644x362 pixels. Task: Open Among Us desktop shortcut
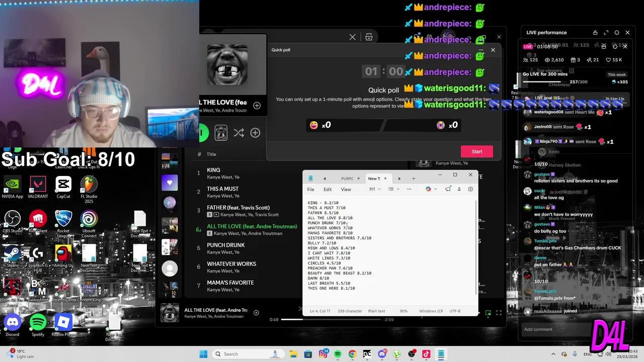(63, 256)
